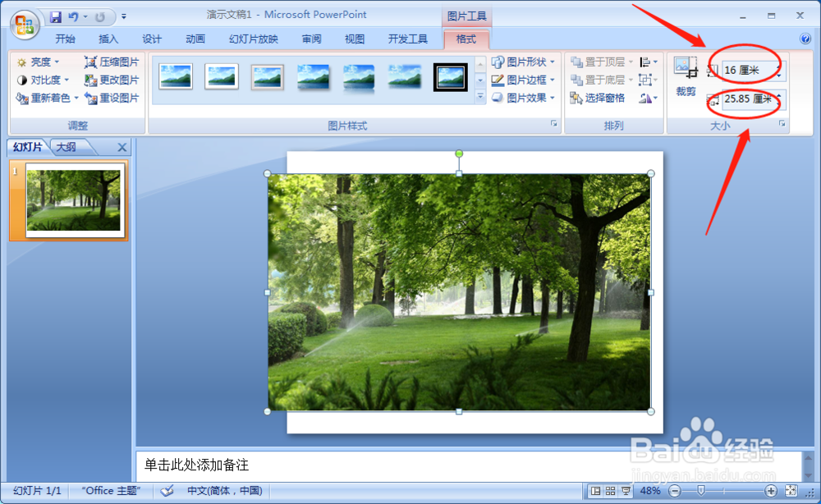This screenshot has width=821, height=504.
Task: Open the 图片边框 picture border menu
Action: point(523,80)
